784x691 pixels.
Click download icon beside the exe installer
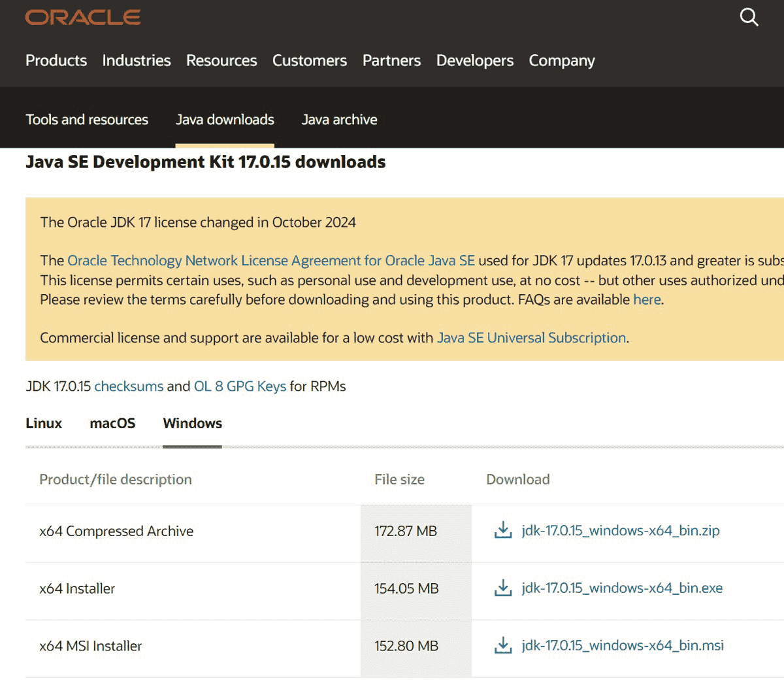[502, 588]
